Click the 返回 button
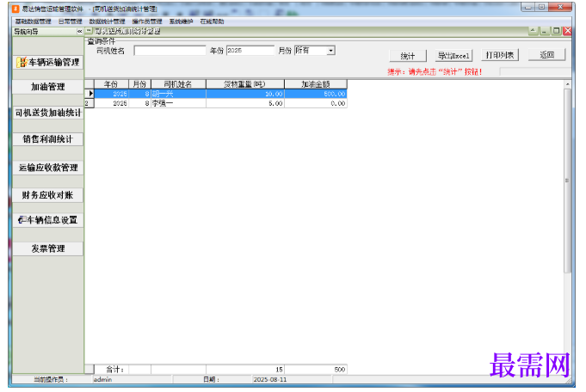 pyautogui.click(x=546, y=55)
